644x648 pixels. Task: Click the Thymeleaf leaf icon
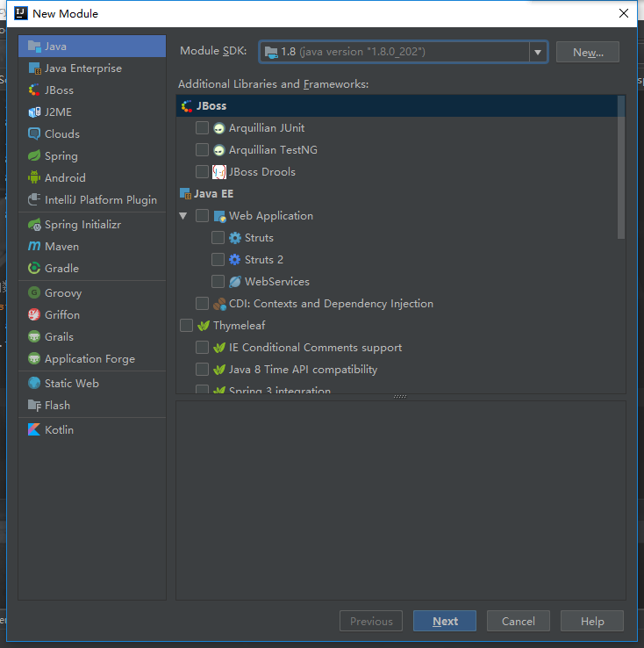pos(203,326)
